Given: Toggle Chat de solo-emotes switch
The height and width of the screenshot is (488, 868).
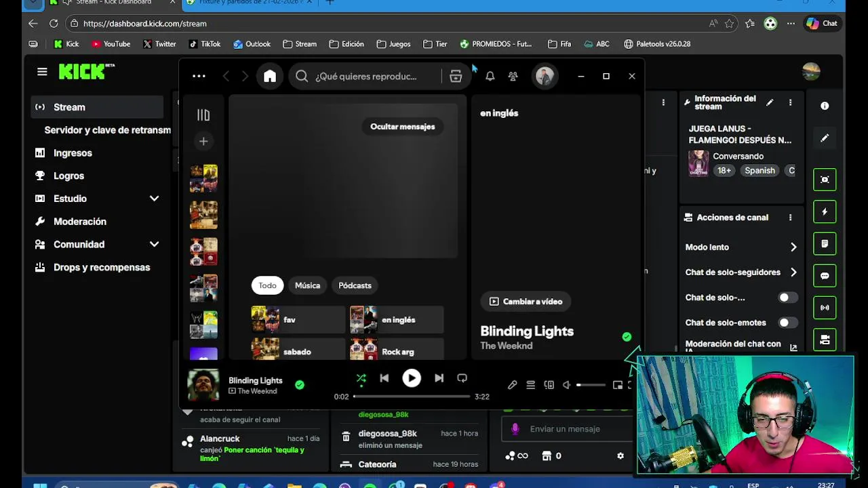Looking at the screenshot, I should (787, 323).
